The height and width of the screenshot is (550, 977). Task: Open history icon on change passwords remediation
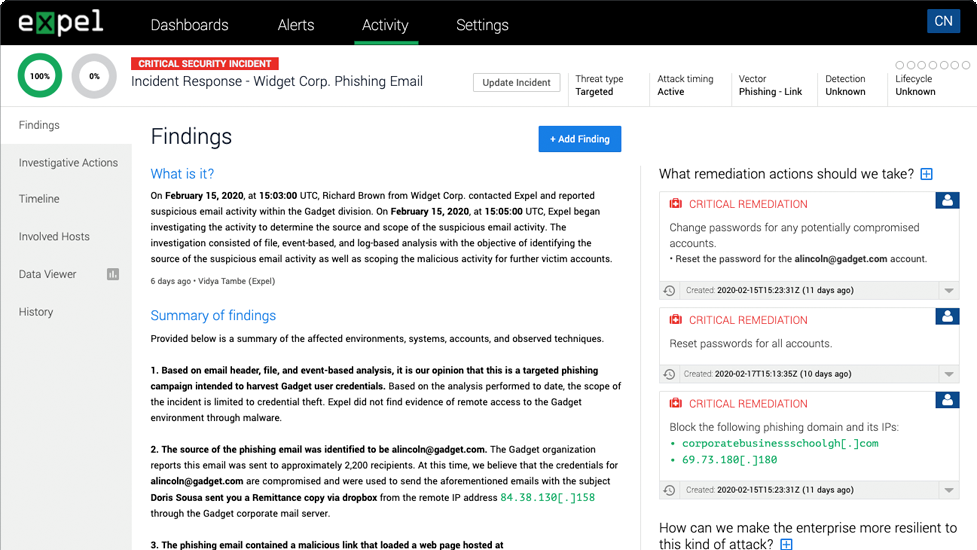[x=669, y=290]
